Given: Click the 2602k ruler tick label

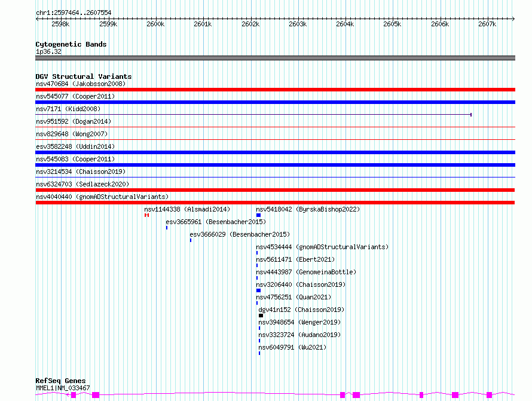Looking at the screenshot, I should coord(250,24).
